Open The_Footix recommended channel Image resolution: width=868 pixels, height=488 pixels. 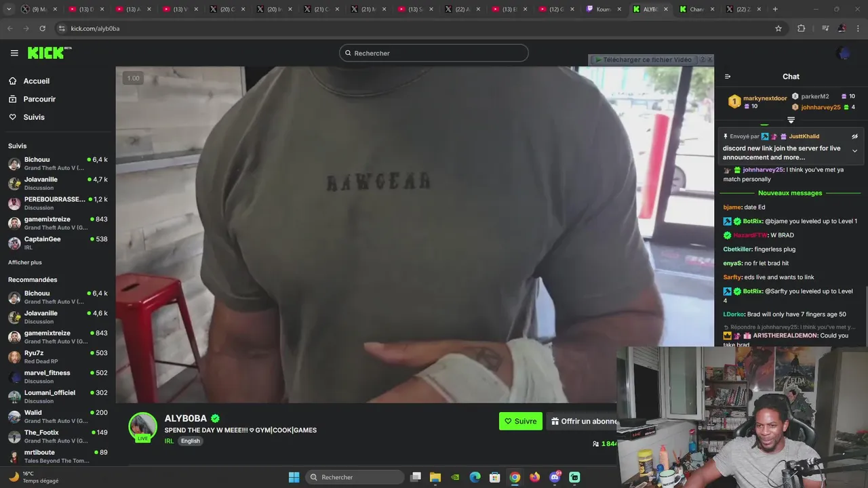[58, 436]
